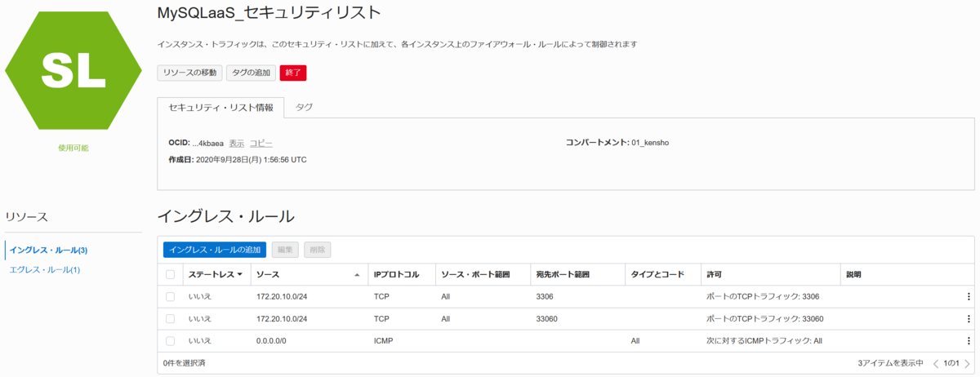Select エグレス・ルール(1) in resources
Screen dimensions: 980x377
coord(44,269)
